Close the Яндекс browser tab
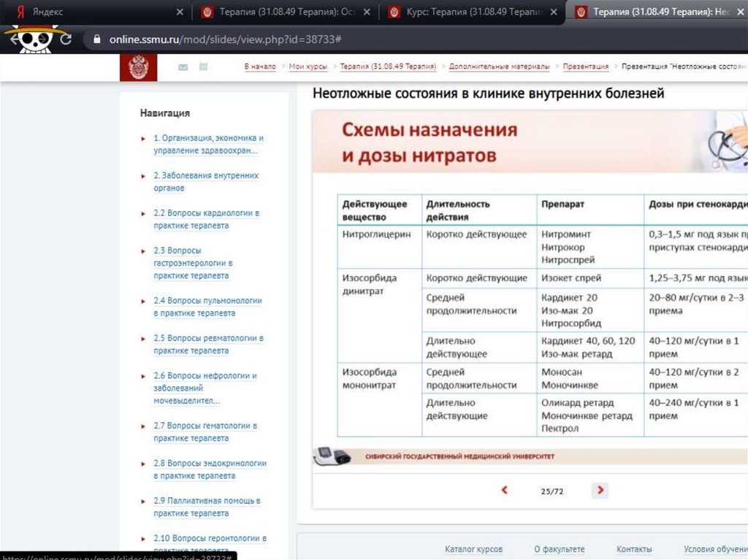The image size is (748, 560). (180, 12)
